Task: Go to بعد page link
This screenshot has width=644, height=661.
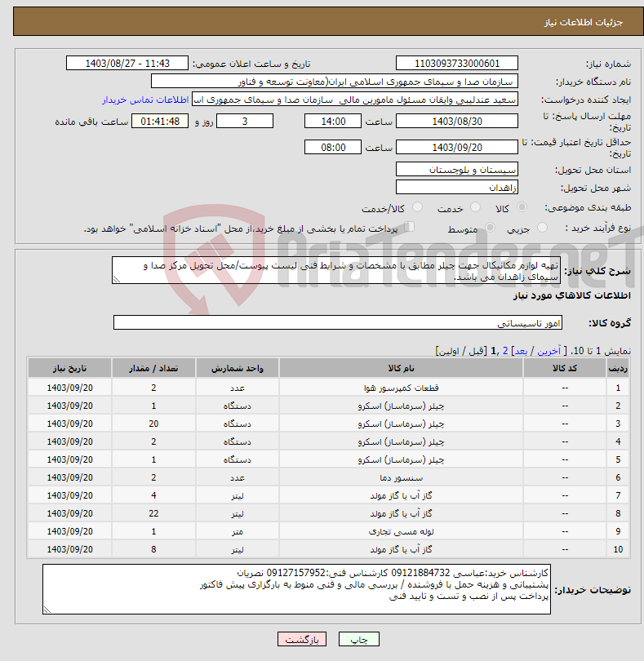Action: coord(521,351)
